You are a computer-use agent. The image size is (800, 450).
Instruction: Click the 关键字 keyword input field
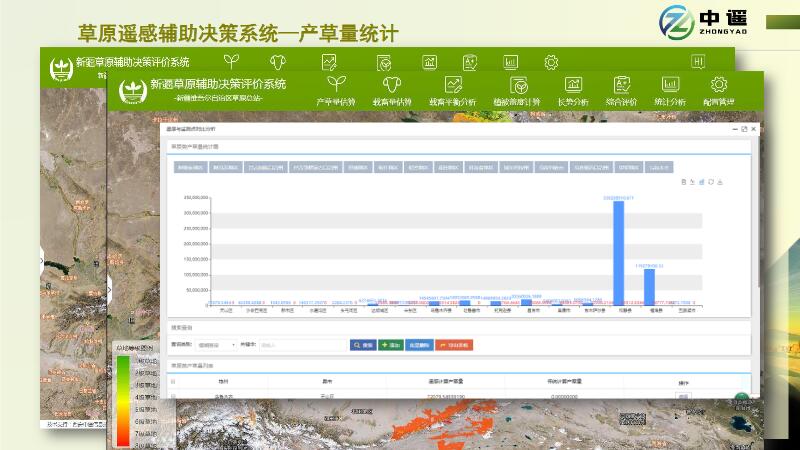click(x=300, y=345)
